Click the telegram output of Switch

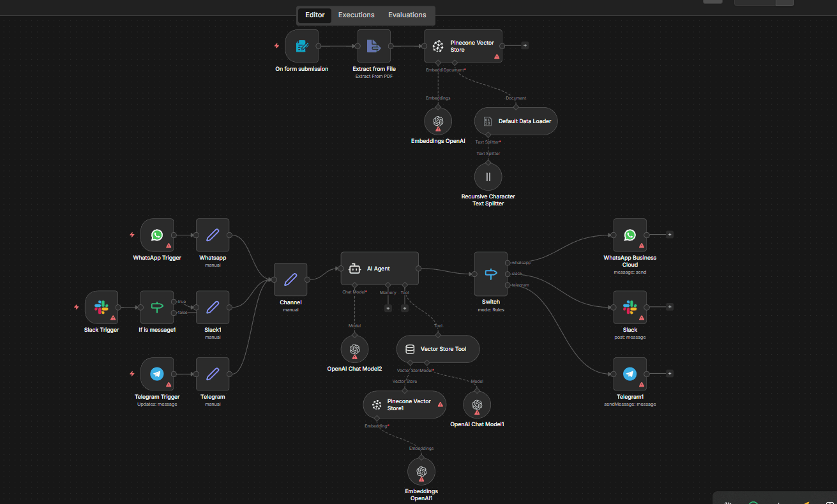click(x=508, y=285)
